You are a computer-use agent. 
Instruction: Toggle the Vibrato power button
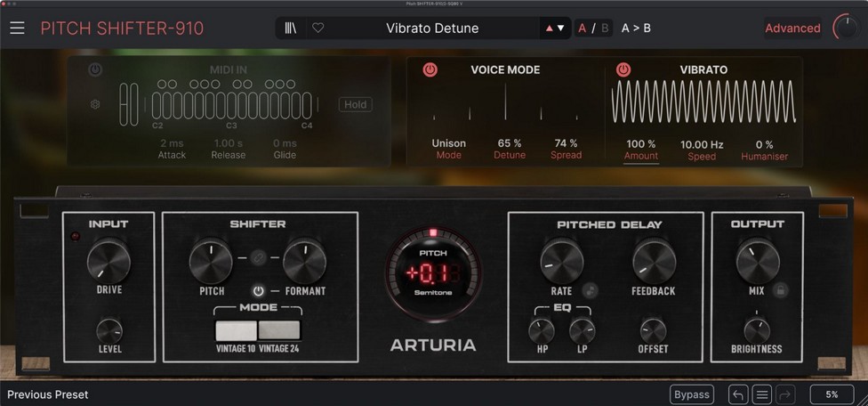[624, 69]
